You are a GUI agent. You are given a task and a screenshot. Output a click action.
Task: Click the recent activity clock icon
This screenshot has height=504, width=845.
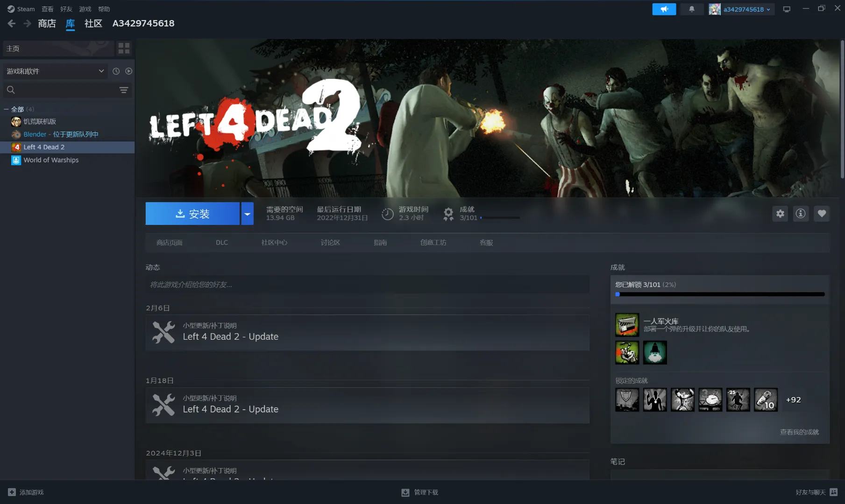[116, 71]
